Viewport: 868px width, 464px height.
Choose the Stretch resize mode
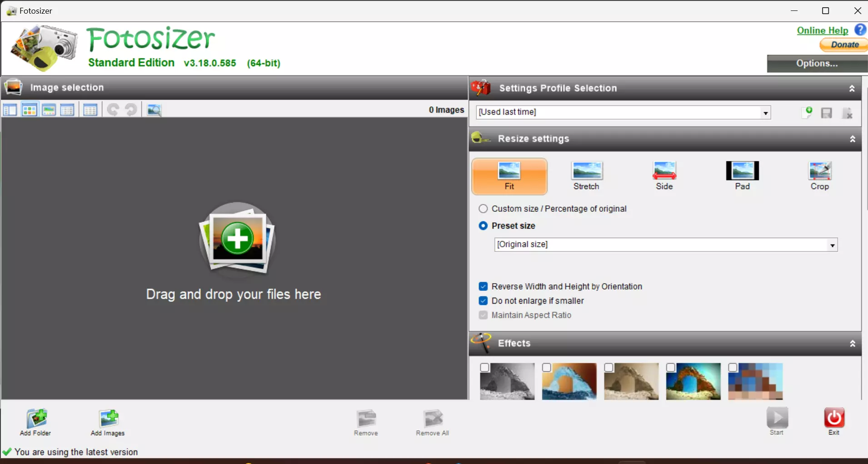(586, 176)
